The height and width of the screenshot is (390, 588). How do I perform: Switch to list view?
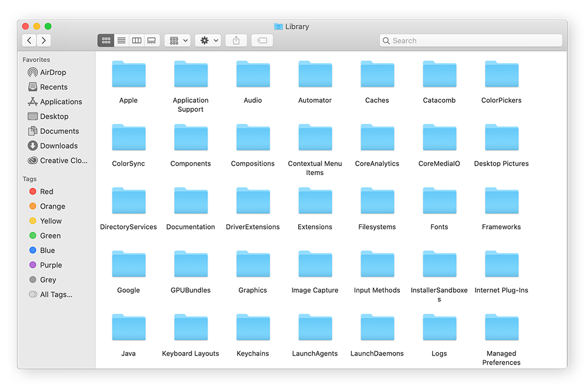(x=121, y=40)
